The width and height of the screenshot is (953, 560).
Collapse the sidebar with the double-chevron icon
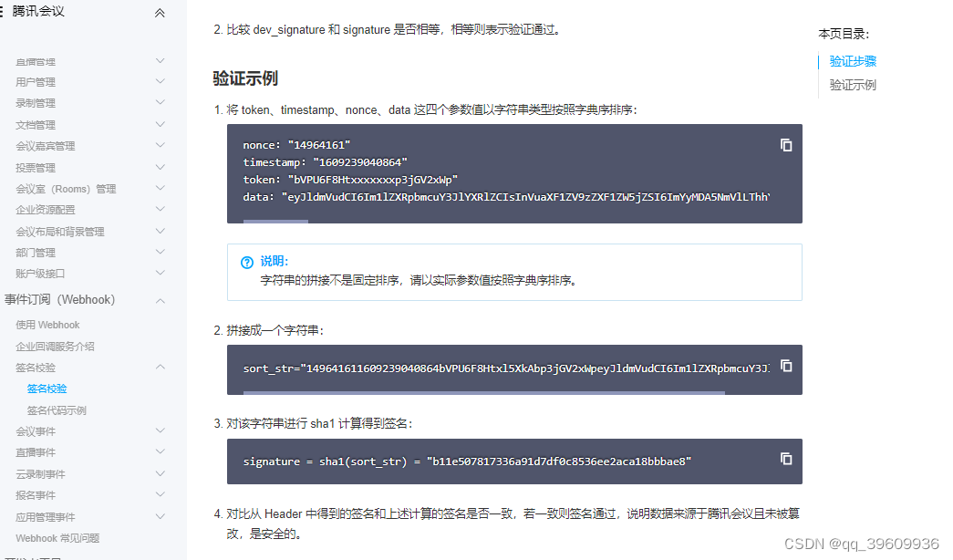click(x=160, y=13)
